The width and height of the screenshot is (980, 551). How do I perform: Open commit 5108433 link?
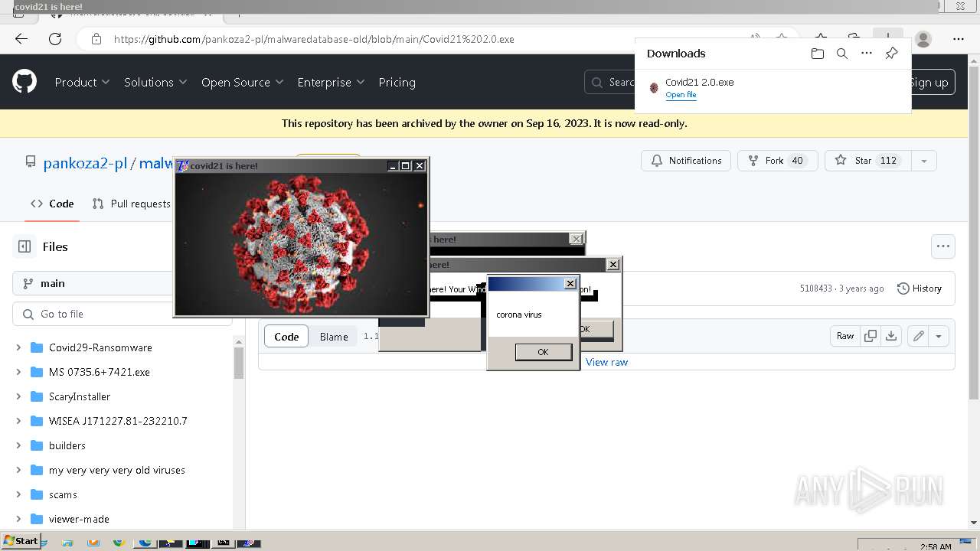point(815,289)
